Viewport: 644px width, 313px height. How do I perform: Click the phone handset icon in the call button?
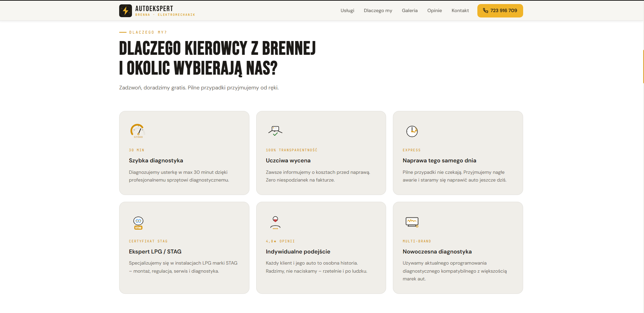(x=485, y=10)
